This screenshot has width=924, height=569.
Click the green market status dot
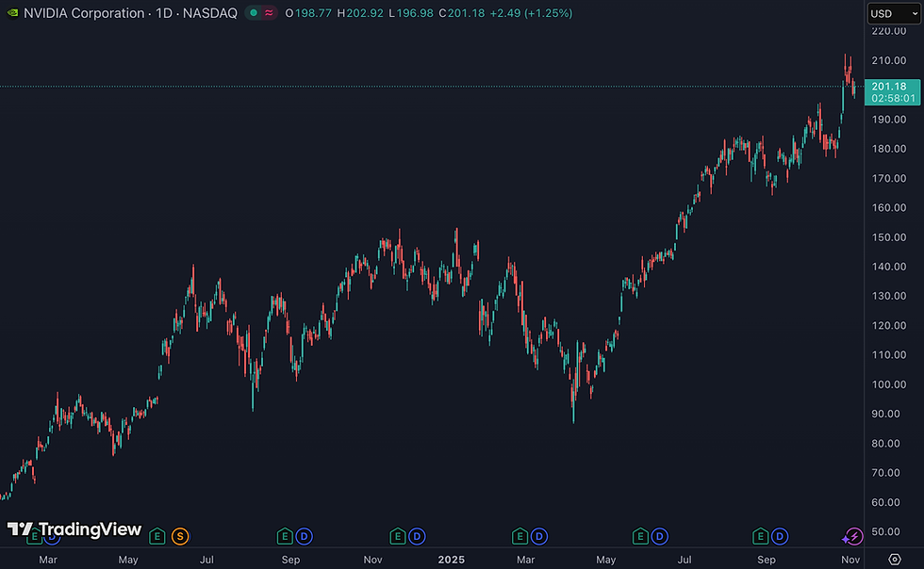(254, 13)
